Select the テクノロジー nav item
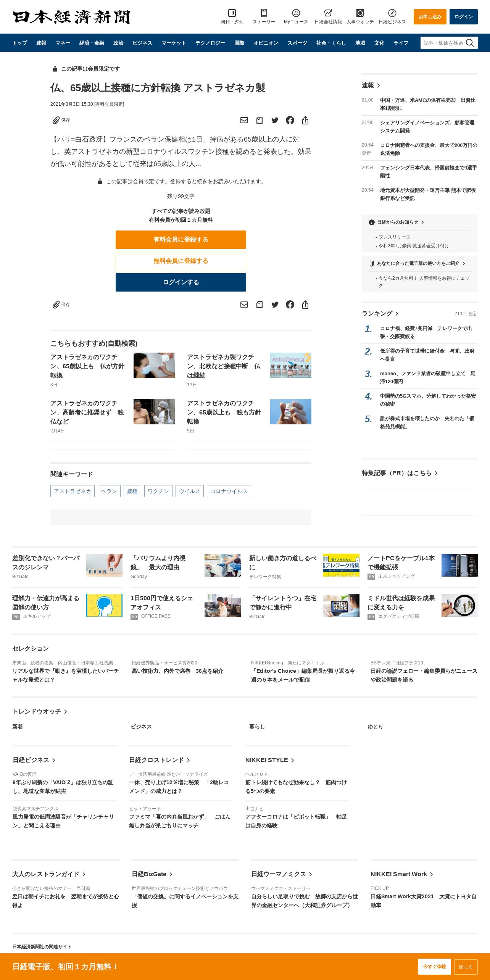 coord(210,43)
